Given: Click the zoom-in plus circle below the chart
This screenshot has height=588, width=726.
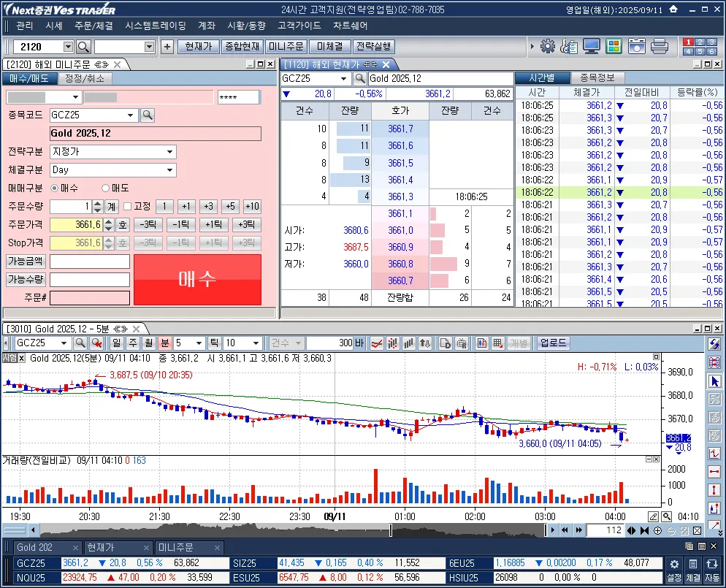Looking at the screenshot, I should click(x=657, y=530).
